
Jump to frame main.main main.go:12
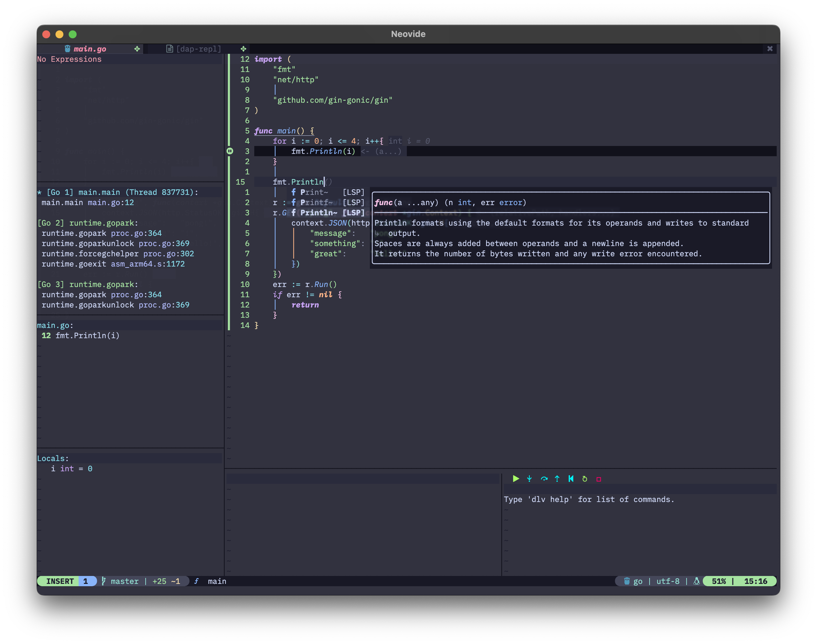click(x=88, y=202)
